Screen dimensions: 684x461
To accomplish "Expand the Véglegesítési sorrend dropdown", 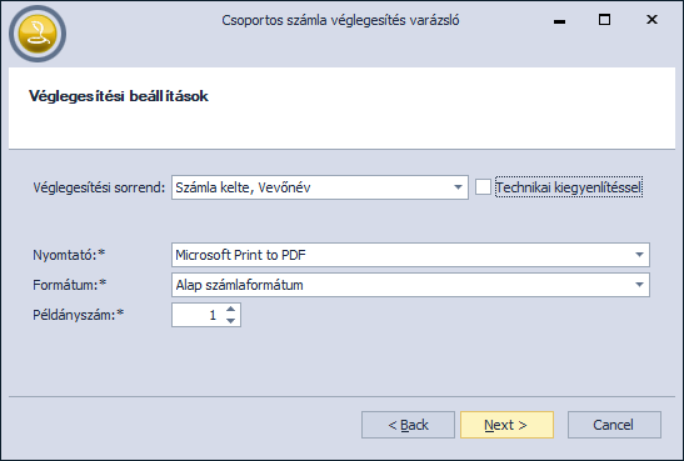I will [458, 187].
